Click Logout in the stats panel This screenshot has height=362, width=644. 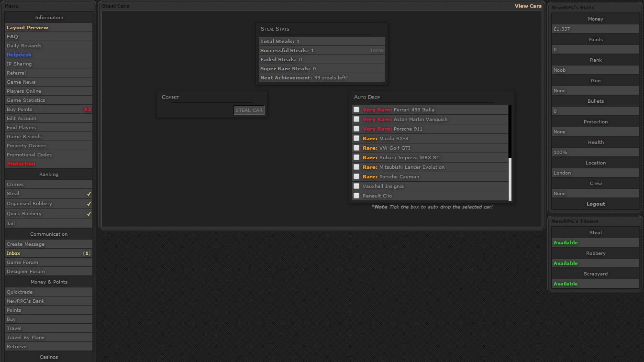[596, 204]
